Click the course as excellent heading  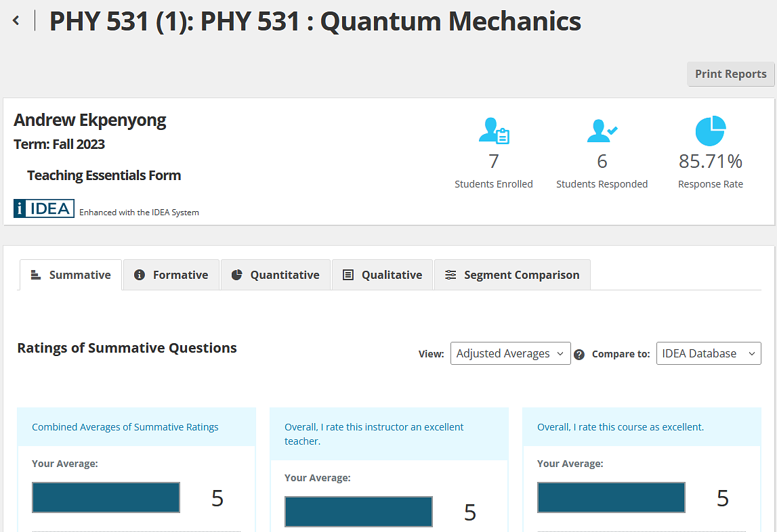(621, 427)
